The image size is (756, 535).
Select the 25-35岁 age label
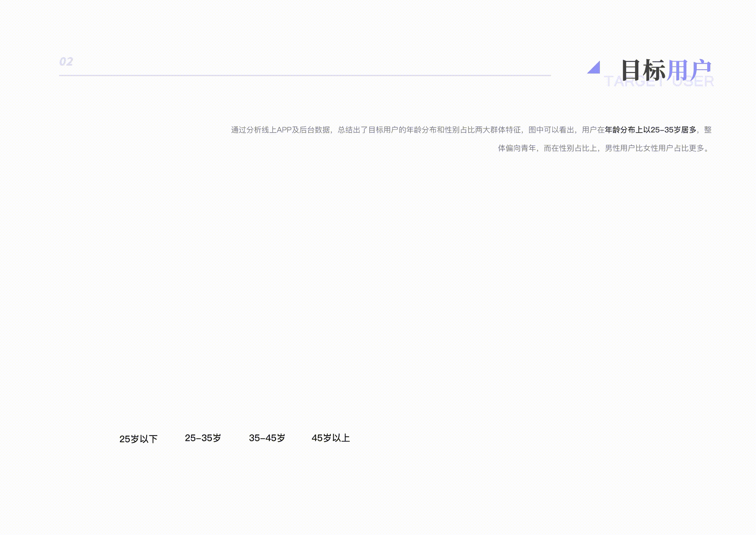[203, 438]
